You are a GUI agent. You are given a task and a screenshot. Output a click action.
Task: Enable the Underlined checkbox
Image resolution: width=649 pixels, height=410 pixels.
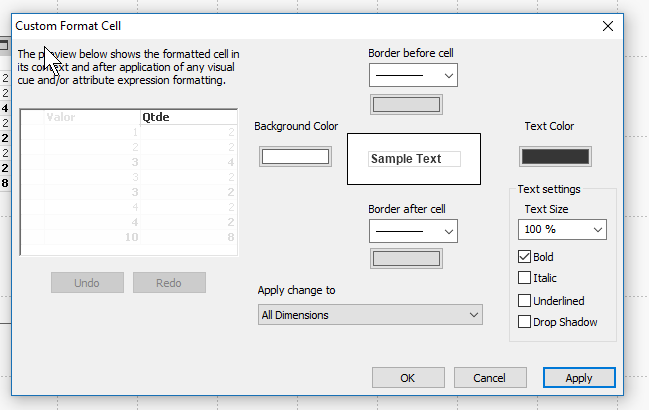[525, 300]
